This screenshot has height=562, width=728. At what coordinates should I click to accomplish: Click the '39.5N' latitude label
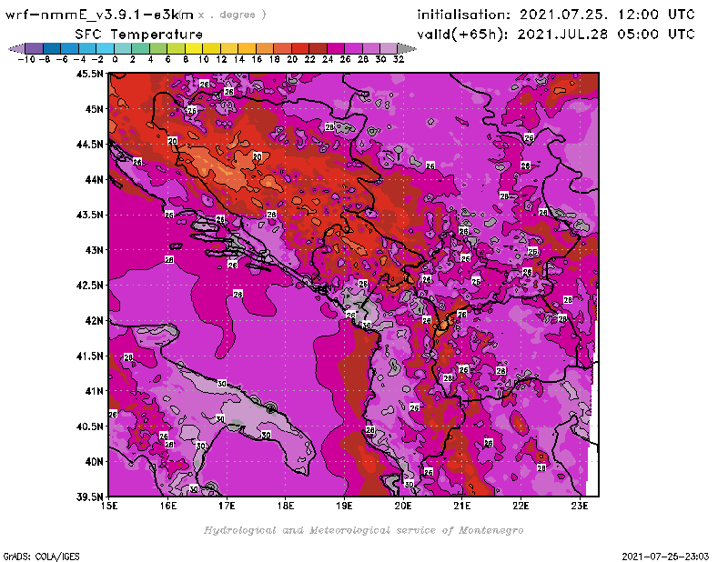89,497
